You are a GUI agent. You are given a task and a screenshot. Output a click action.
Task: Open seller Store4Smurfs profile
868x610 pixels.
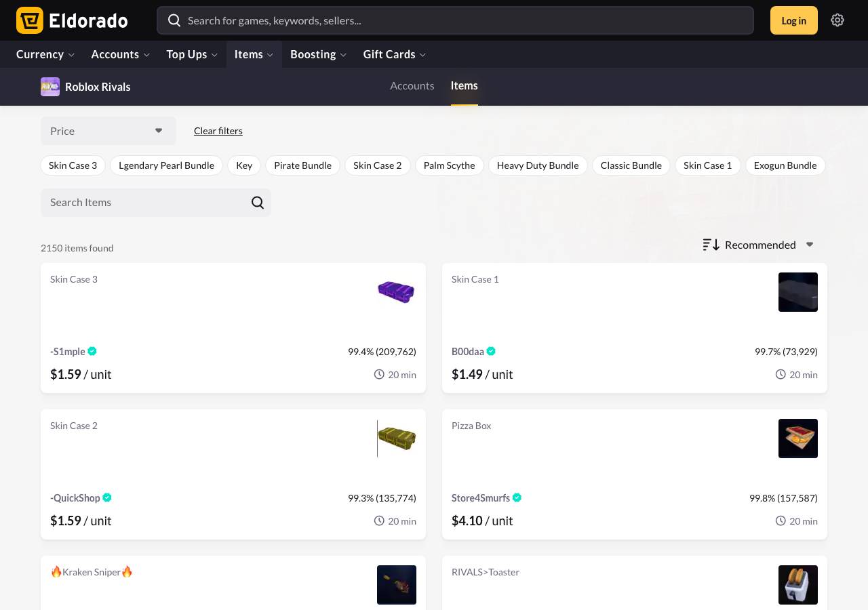pyautogui.click(x=481, y=497)
